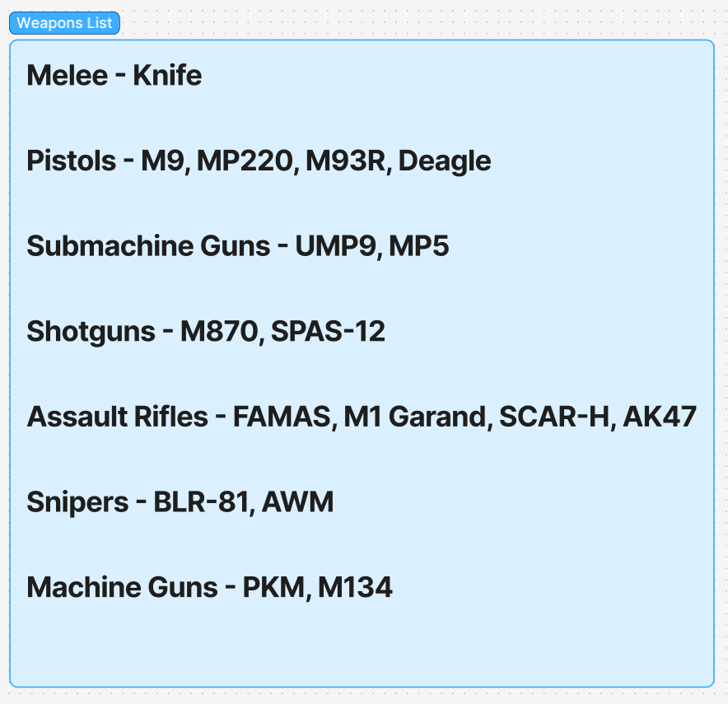Click "FAMAS" in the Assault Rifles line
This screenshot has height=704, width=728.
coord(282,417)
